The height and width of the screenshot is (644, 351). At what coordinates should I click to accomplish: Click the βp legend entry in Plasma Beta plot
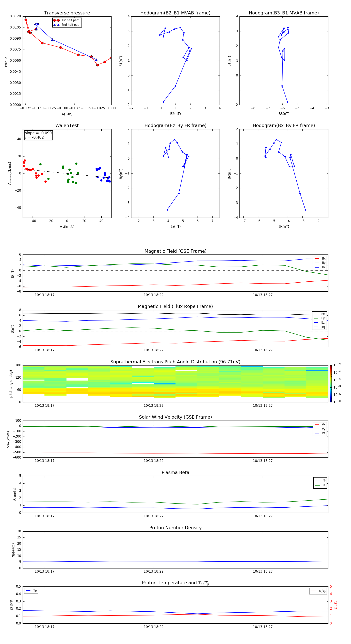[x=320, y=480]
